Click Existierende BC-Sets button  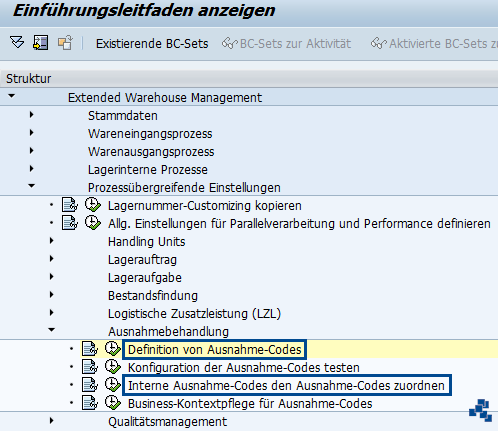point(152,44)
